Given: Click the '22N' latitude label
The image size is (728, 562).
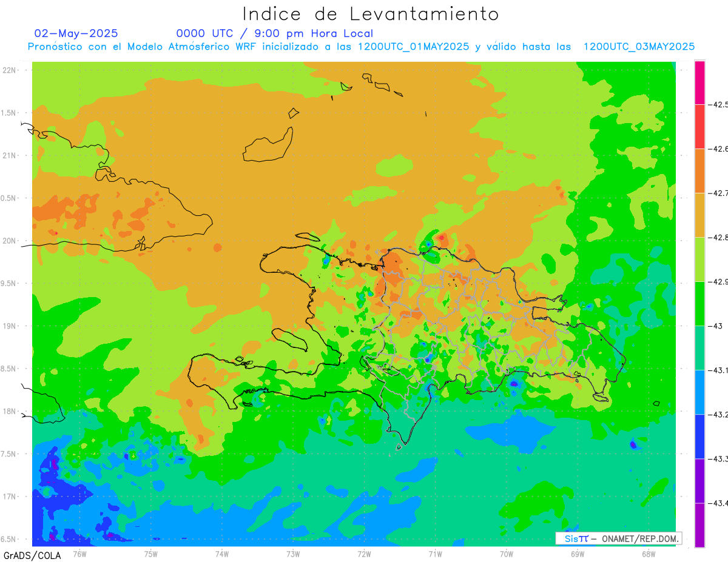Looking at the screenshot, I should click(x=10, y=70).
